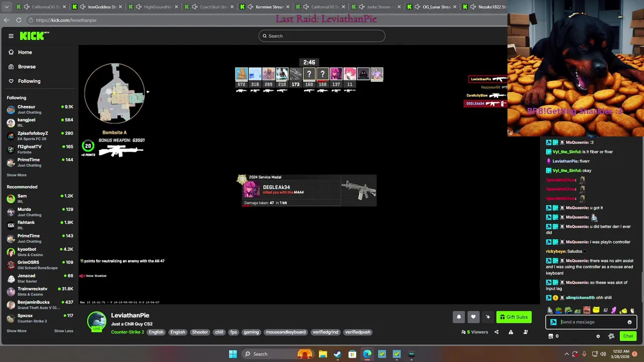Open LeviathanPie streamer avatar
This screenshot has height=362, width=644.
(x=97, y=321)
